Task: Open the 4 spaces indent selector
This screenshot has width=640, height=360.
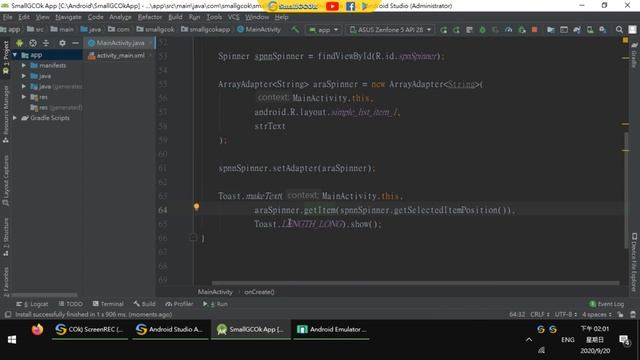Action: click(x=597, y=314)
